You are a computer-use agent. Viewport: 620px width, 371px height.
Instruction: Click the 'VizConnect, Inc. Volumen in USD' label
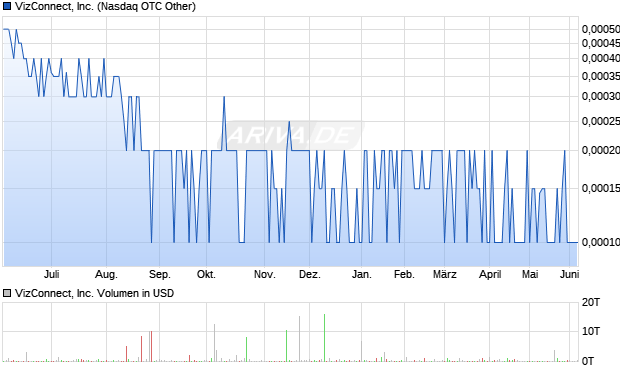tap(95, 293)
